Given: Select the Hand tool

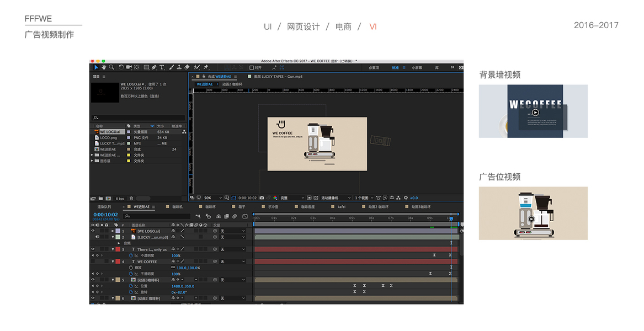Looking at the screenshot, I should click(x=104, y=67).
